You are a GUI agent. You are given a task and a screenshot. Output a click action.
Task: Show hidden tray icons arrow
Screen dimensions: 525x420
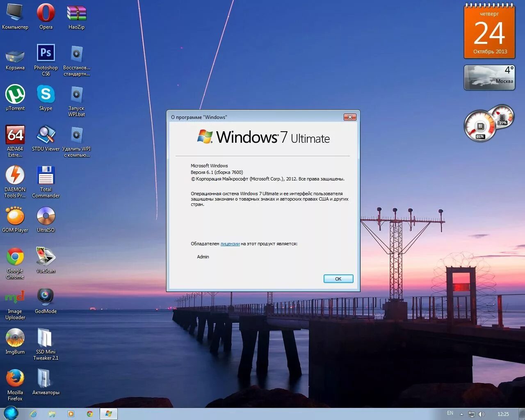pos(462,414)
